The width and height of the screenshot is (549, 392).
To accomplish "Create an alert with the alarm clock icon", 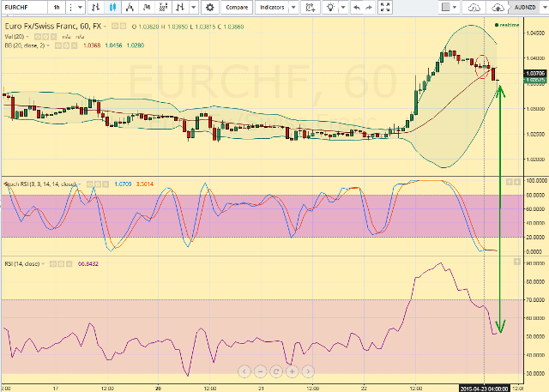I will pos(311,7).
